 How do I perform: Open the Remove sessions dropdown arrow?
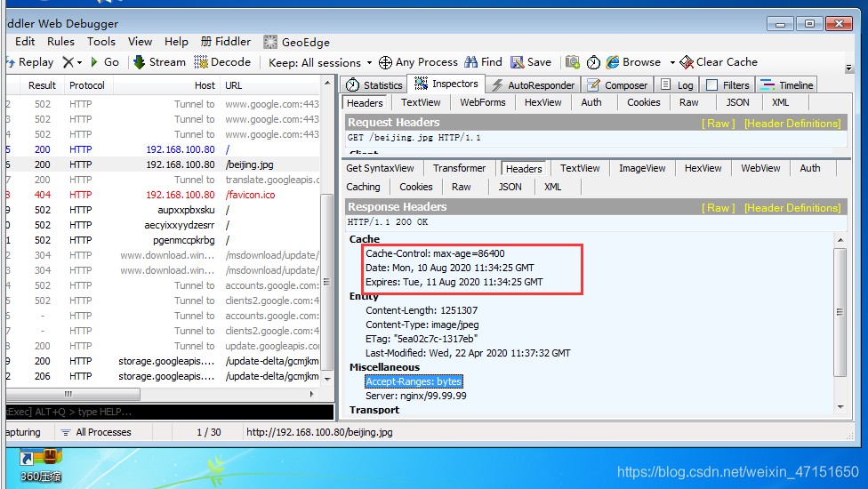(79, 63)
